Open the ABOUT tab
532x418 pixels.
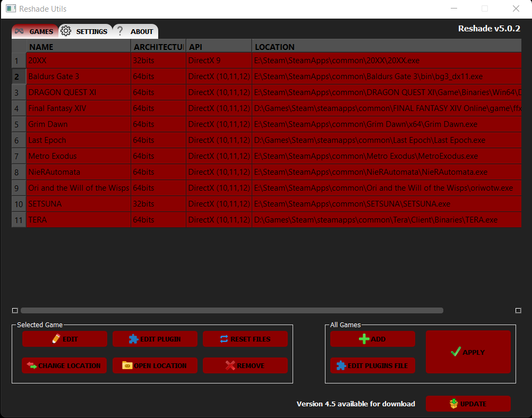click(135, 31)
